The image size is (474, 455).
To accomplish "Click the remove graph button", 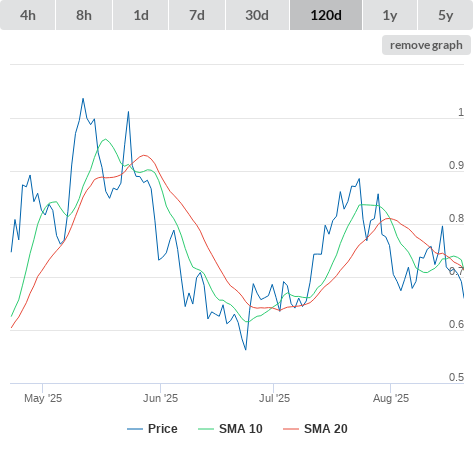I will 426,45.
